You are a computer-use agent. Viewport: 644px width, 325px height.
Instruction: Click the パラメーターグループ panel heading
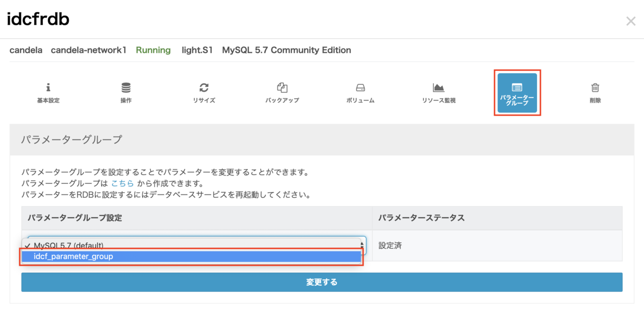coord(72,140)
